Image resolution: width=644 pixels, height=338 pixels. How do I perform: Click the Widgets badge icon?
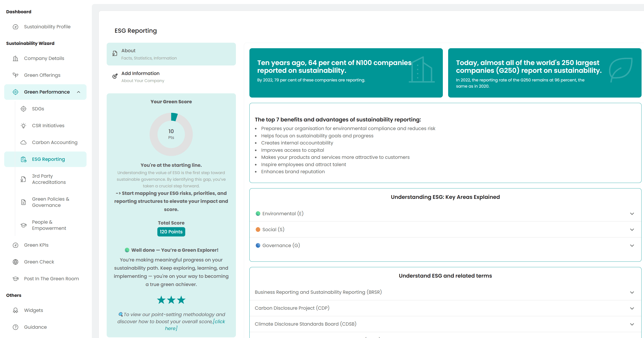tap(15, 310)
